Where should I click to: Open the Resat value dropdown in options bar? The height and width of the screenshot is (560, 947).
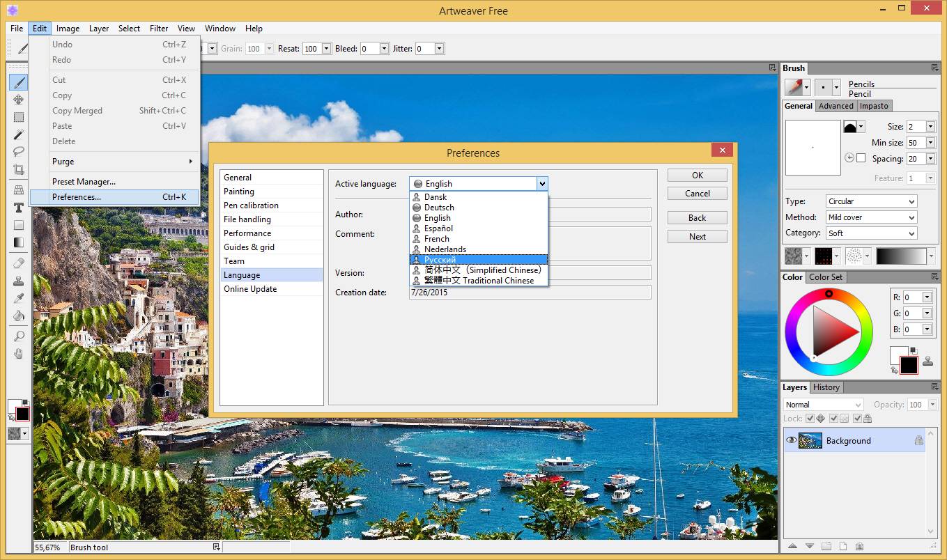tap(326, 49)
